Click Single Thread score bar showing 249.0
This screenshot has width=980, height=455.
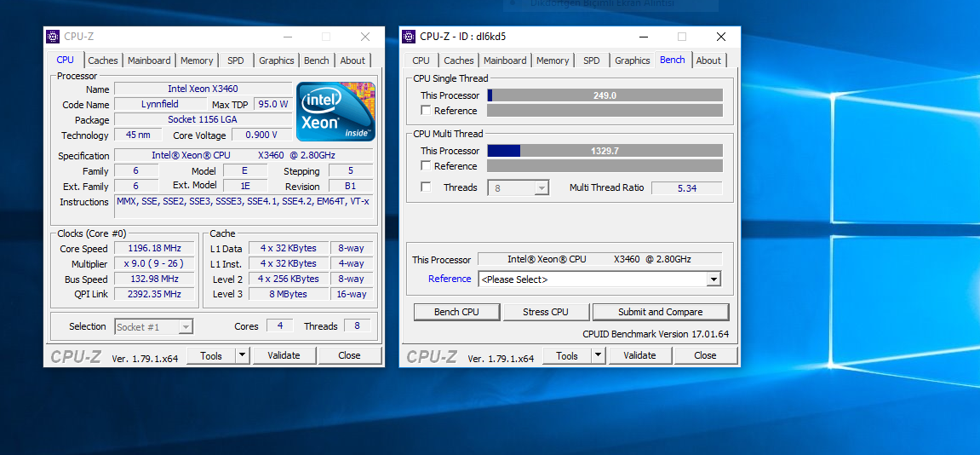click(605, 95)
